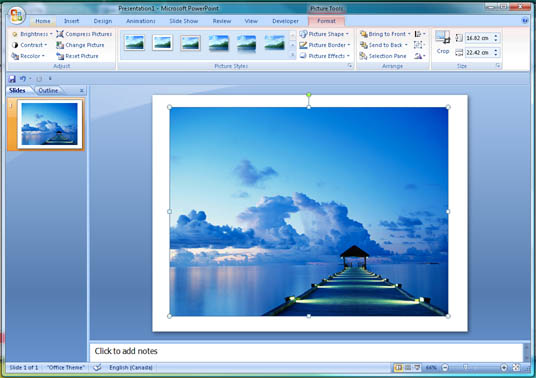Switch to Slide Sorter view in status bar
The image size is (536, 378).
(408, 368)
